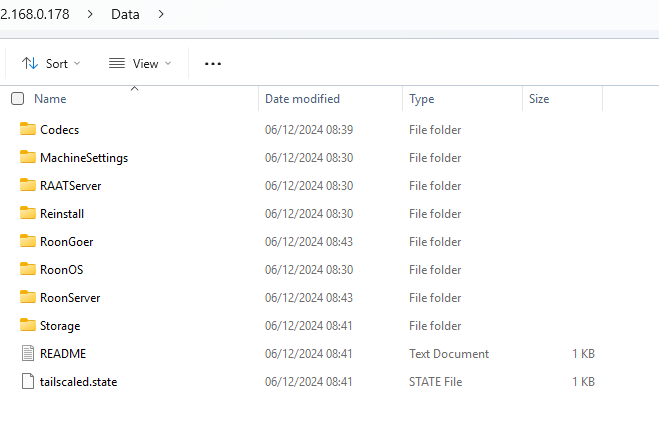Click the RAATServer date modified cell
Screen dimensions: 659x441
click(x=309, y=186)
